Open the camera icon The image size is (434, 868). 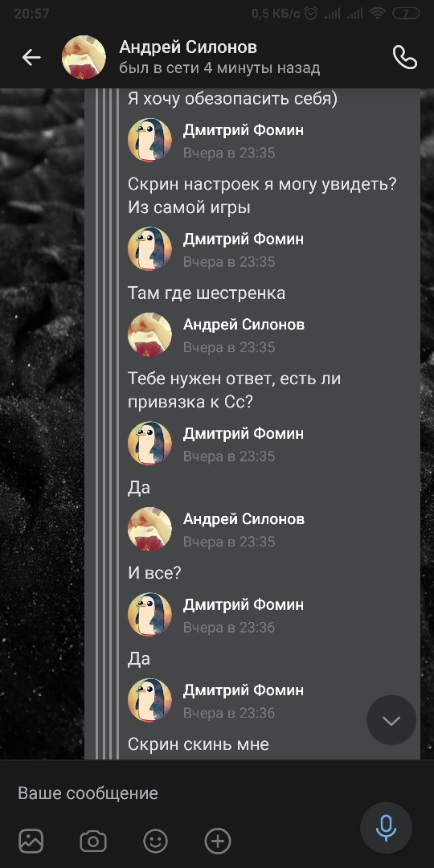(93, 841)
